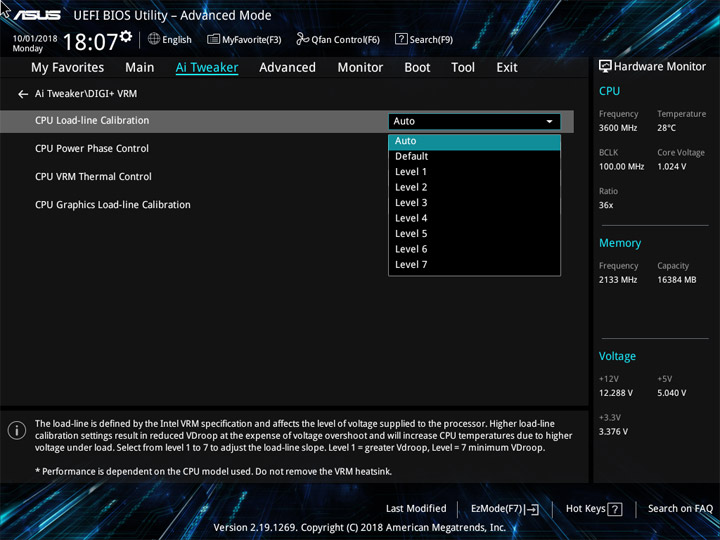This screenshot has width=720, height=540.
Task: Click +5V reading 5.040 V
Action: coord(671,393)
